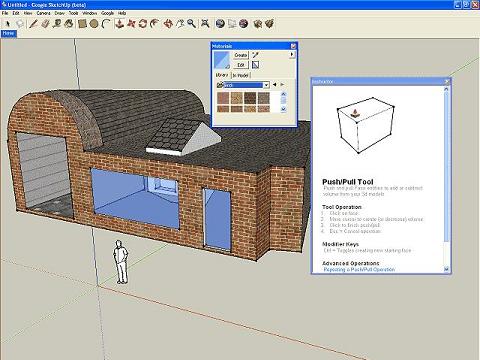Click the Create button in Materials
The height and width of the screenshot is (360, 480).
point(241,55)
